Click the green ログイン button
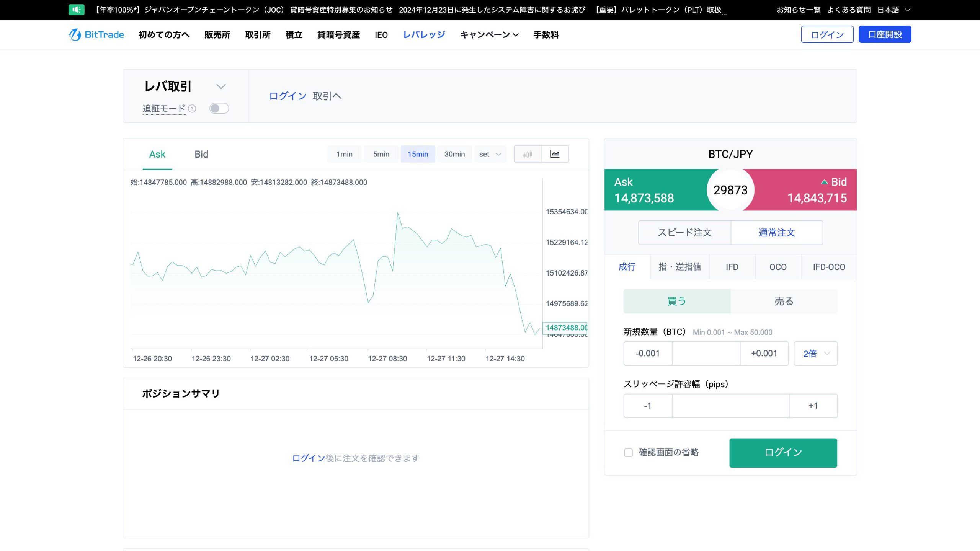This screenshot has height=551, width=980. click(x=783, y=453)
